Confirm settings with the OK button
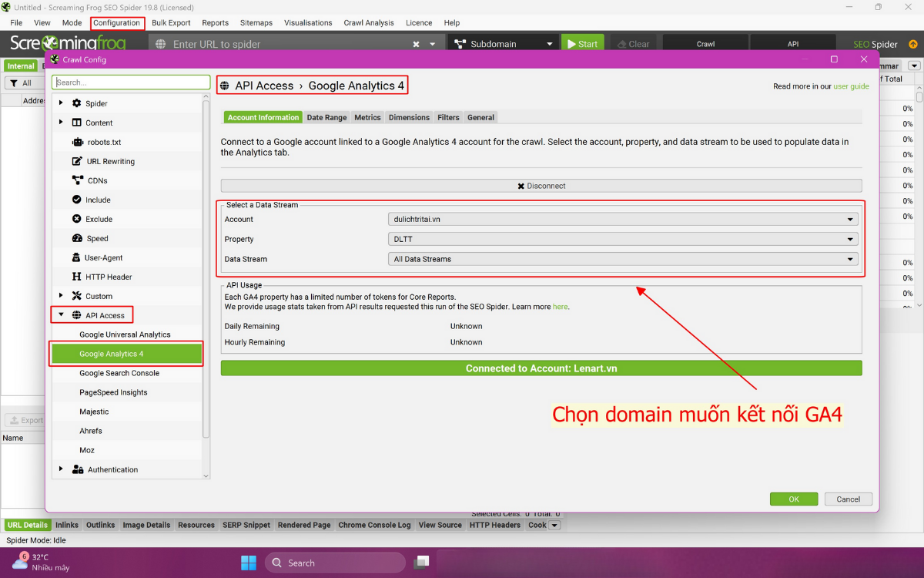Viewport: 924px width, 578px height. 793,499
